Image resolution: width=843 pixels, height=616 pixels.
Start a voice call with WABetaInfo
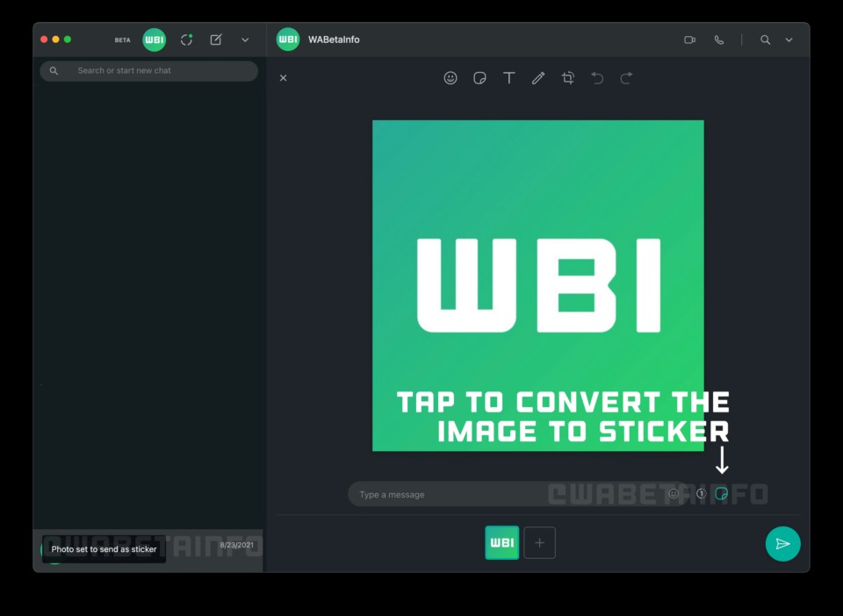(x=719, y=39)
